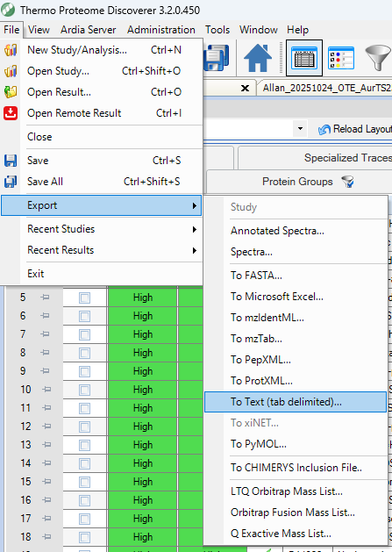Click the filter icon on Protein Groups tab
Viewport: 392px width, 552px height.
(x=347, y=182)
